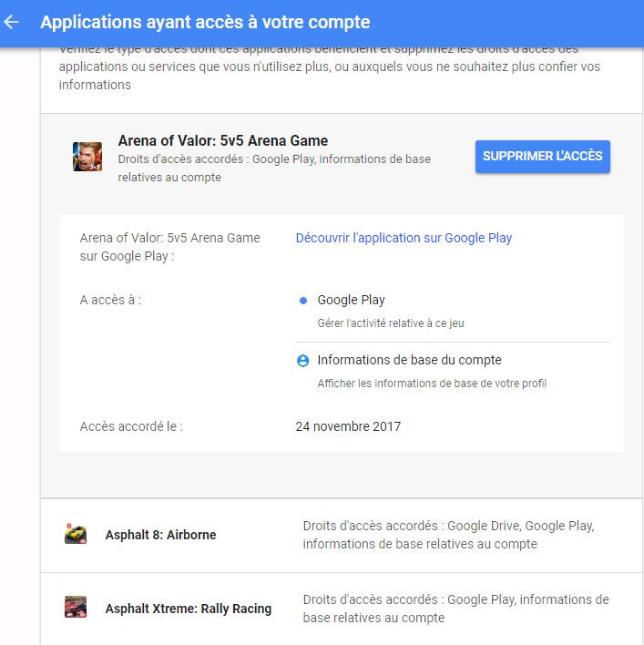Click Afficher les informations de base de votre profil
Screen dimensions: 644x645
[x=432, y=384]
